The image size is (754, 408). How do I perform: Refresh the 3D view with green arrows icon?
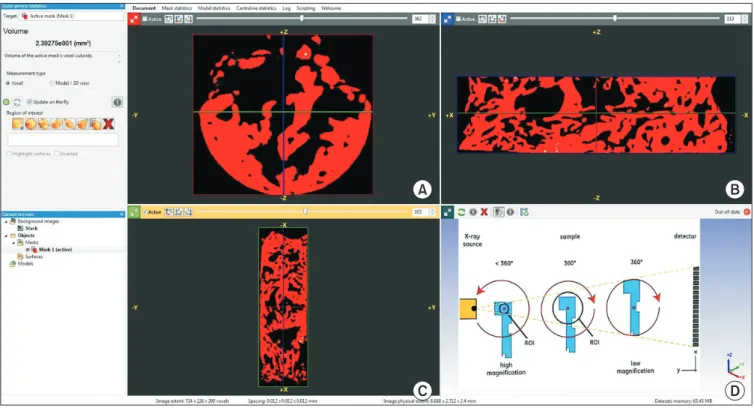click(461, 212)
